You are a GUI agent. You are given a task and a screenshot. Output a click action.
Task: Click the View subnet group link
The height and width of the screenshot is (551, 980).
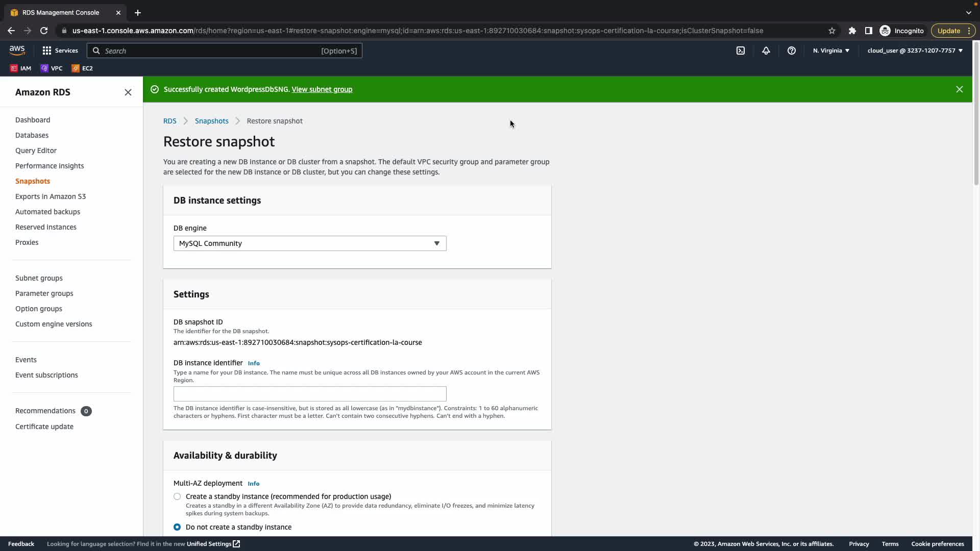(x=322, y=89)
